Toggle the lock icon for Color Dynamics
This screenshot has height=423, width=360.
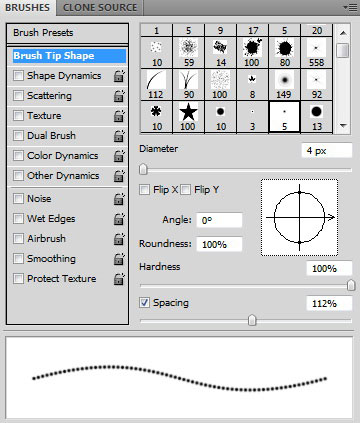tap(119, 156)
